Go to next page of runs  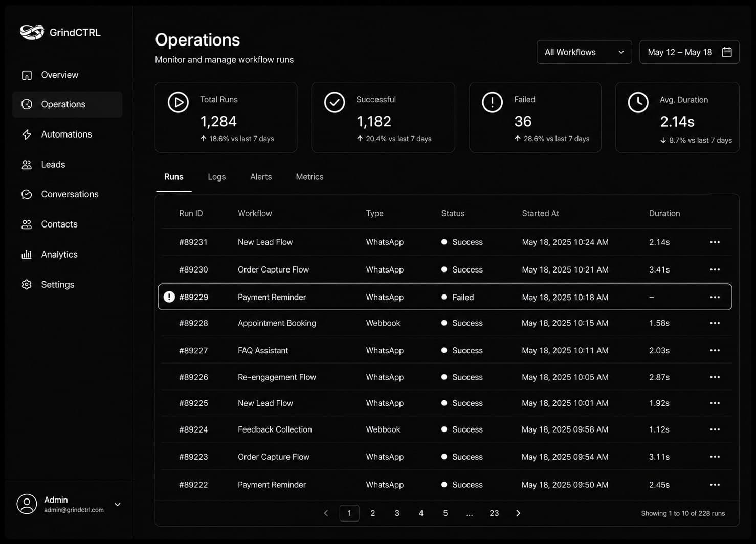[x=518, y=513]
